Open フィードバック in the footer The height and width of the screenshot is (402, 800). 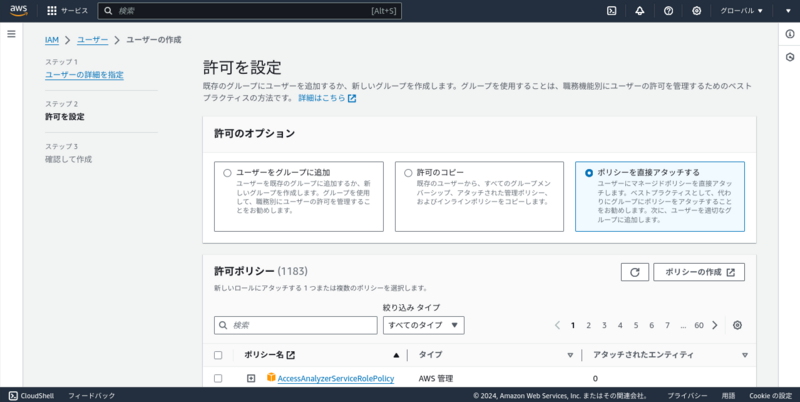91,395
